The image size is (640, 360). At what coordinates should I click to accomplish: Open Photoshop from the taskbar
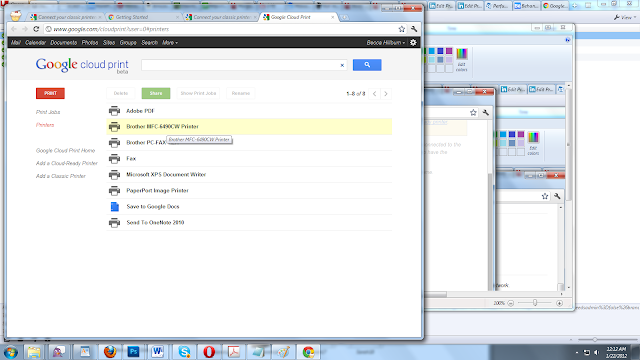coord(133,351)
